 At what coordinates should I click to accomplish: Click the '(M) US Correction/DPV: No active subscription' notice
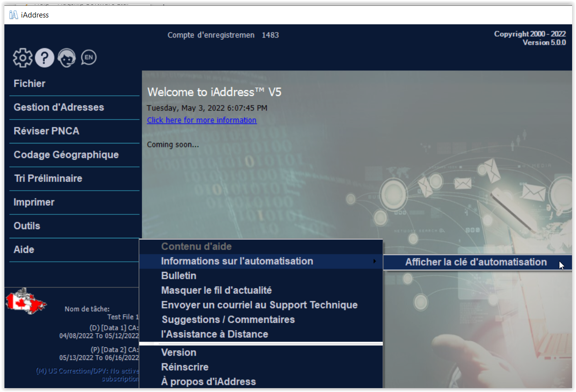[x=88, y=374]
